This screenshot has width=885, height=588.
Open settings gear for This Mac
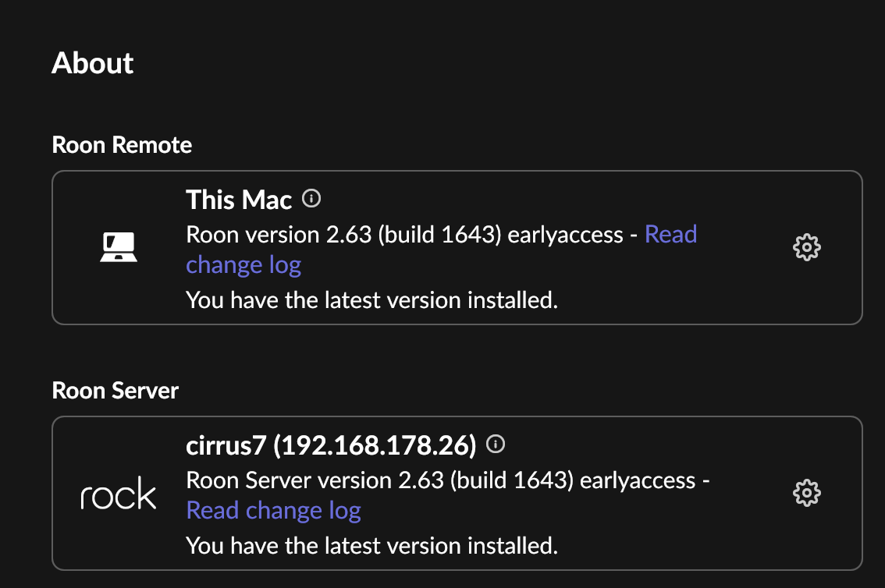coord(806,247)
